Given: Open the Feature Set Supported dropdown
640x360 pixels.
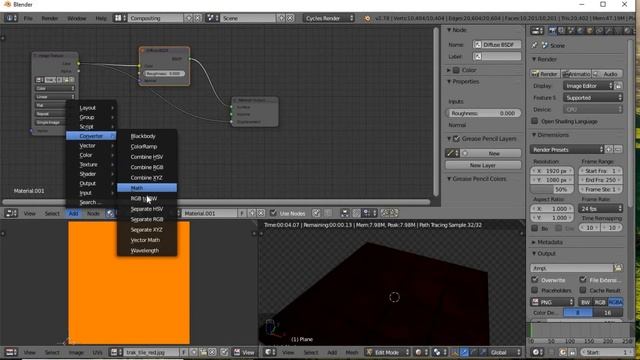Looking at the screenshot, I should [x=593, y=98].
